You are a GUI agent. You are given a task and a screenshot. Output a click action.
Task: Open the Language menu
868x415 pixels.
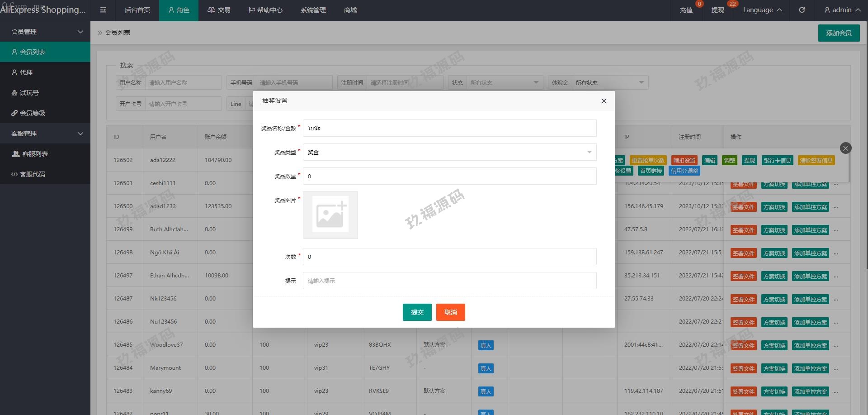762,10
